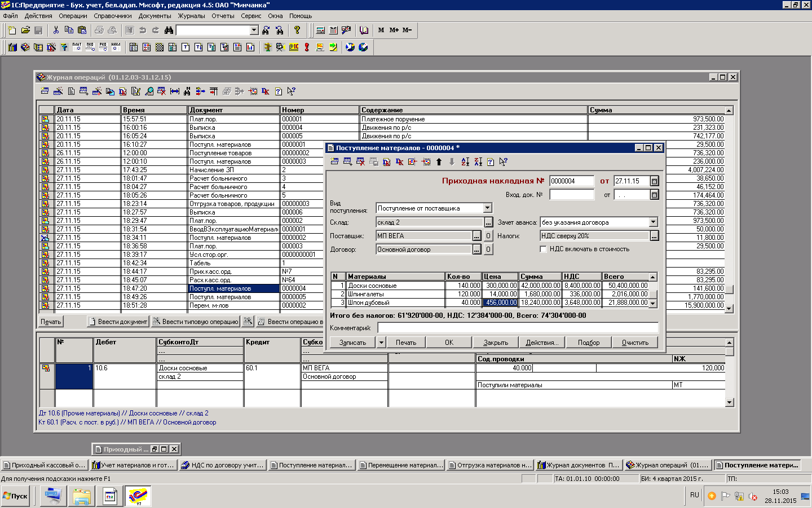Click the sort descending Z-A icon in document
The height and width of the screenshot is (508, 812).
coord(478,162)
